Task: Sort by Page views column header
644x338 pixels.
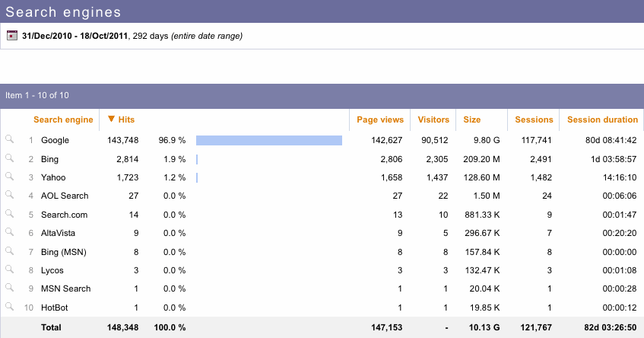Action: [379, 120]
